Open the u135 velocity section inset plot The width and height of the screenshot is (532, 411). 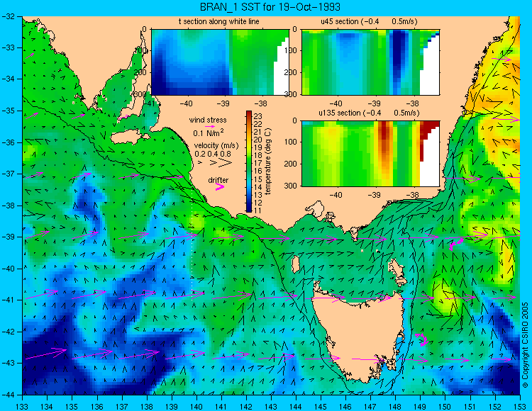[370, 154]
